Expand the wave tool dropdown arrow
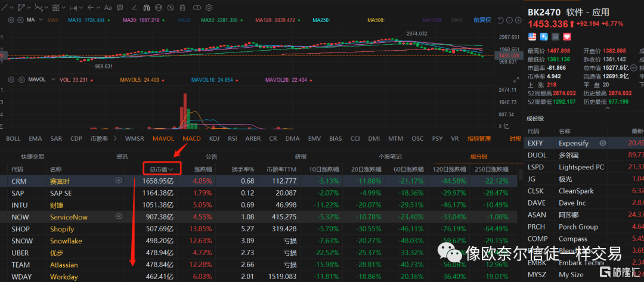The width and height of the screenshot is (644, 282). coord(47,7)
